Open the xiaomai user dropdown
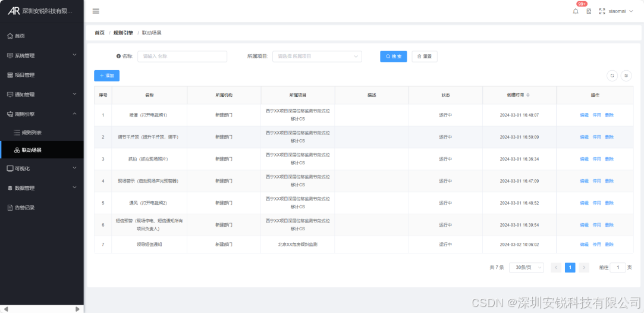This screenshot has width=644, height=313. pos(621,11)
